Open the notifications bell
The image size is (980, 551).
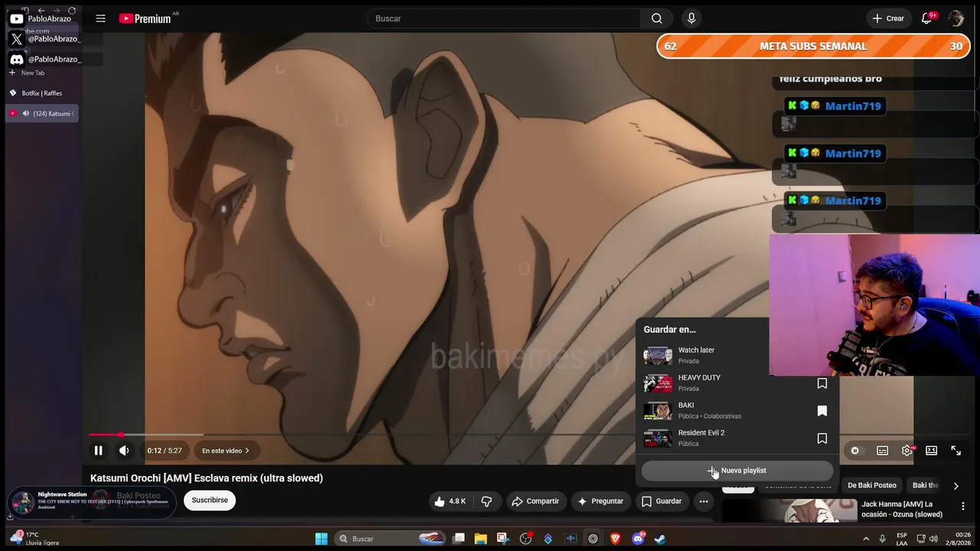coord(926,18)
